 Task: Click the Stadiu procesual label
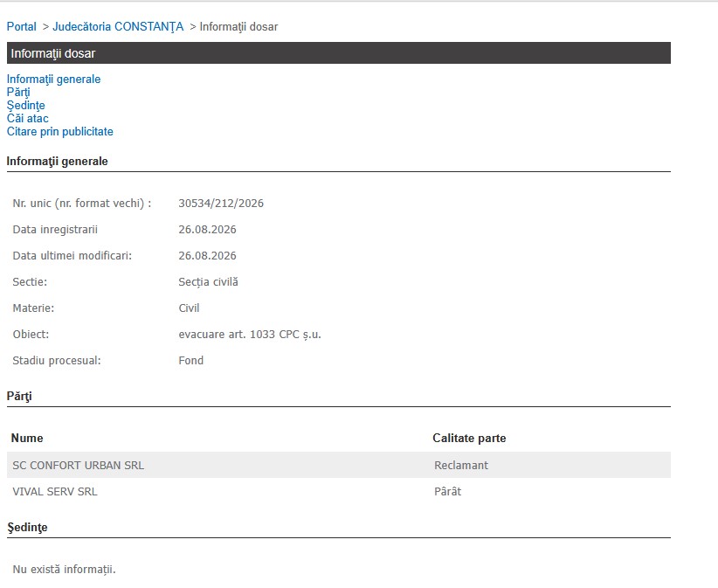tap(57, 361)
